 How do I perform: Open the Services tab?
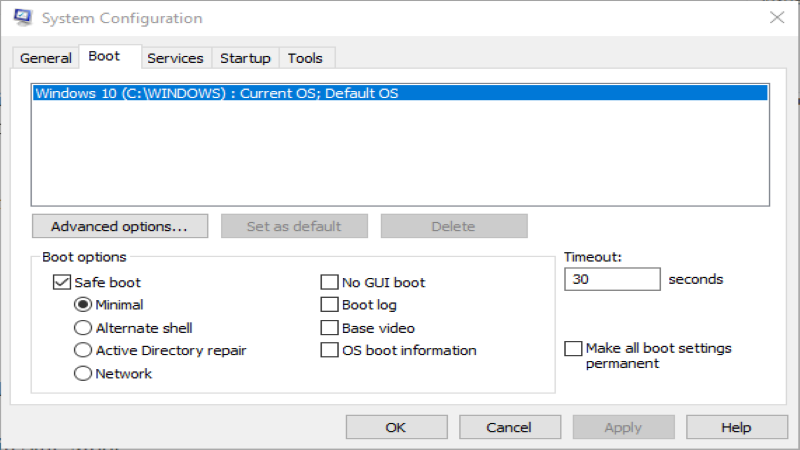point(175,58)
